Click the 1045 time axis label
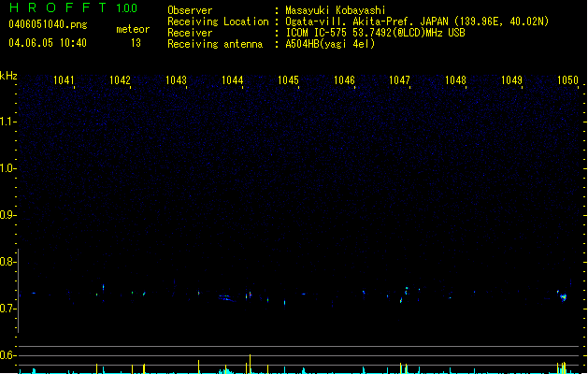This screenshot has width=588, height=374. (288, 80)
